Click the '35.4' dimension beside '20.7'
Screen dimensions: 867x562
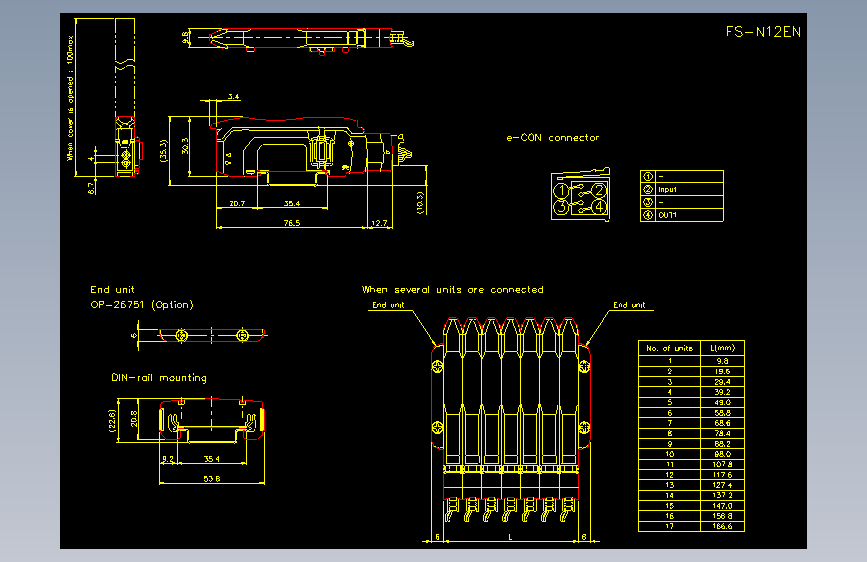coord(292,204)
